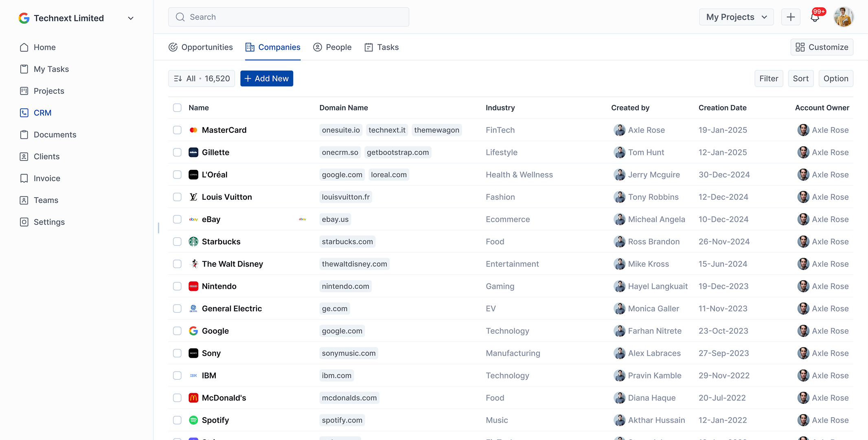868x440 pixels.
Task: Open the All 16,520 view selector
Action: click(x=202, y=79)
